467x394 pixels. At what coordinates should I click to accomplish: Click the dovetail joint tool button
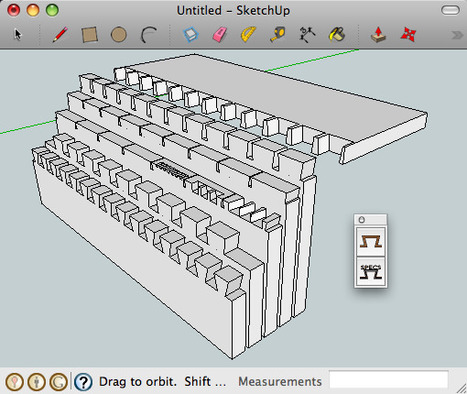[x=371, y=241]
